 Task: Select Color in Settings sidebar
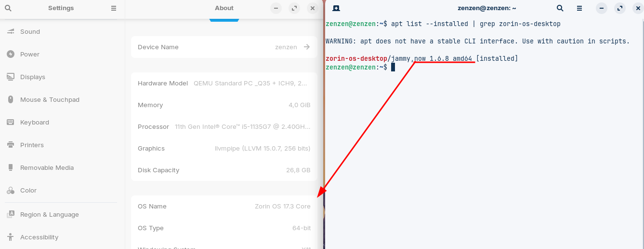pyautogui.click(x=63, y=190)
